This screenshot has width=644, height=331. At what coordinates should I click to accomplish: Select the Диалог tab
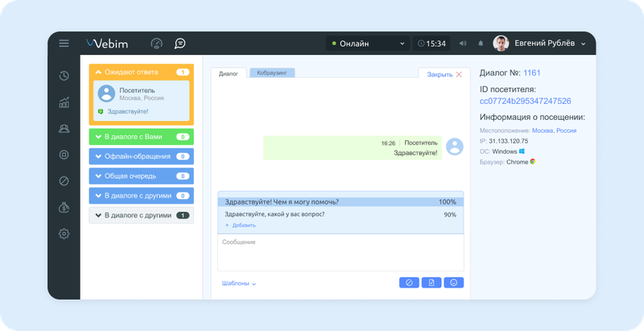coord(229,73)
